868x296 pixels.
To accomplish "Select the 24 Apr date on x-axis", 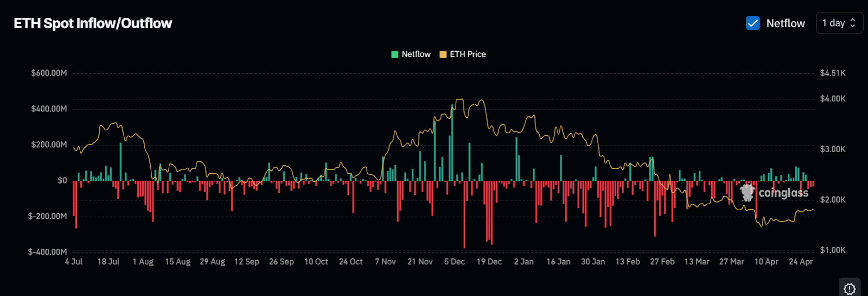I will pos(800,262).
